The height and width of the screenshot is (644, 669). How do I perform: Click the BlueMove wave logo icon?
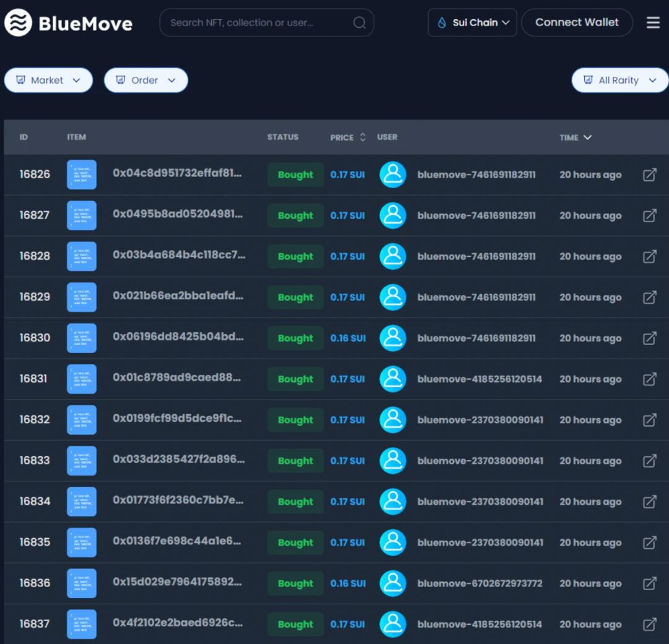pos(18,23)
